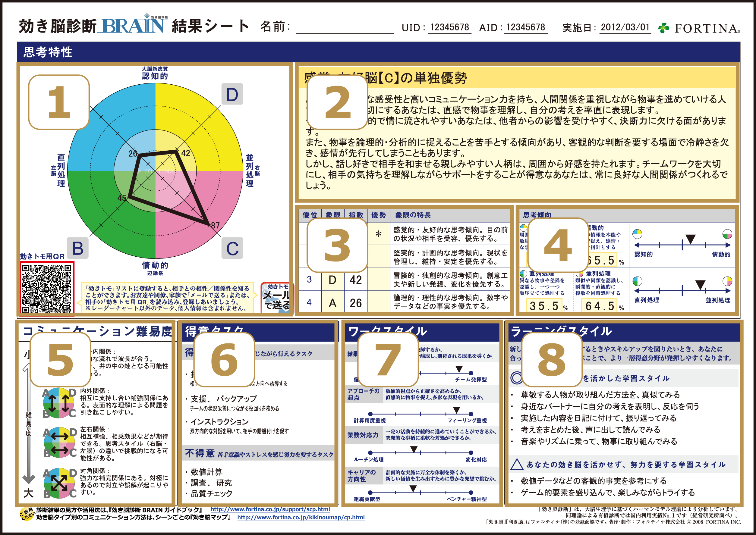Click the 組織貢献型–ベンチャー精神型 slider marker

point(413,488)
